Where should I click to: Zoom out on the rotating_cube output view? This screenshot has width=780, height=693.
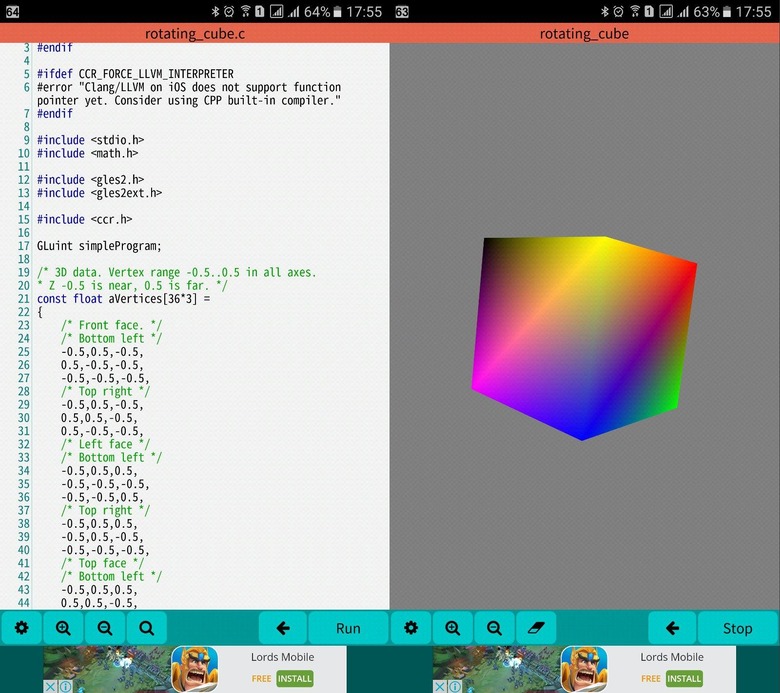pyautogui.click(x=494, y=628)
